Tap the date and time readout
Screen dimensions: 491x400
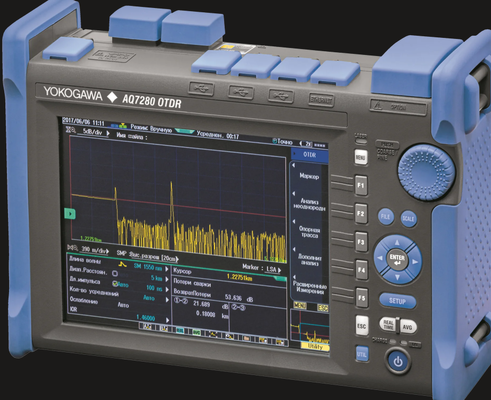[84, 122]
